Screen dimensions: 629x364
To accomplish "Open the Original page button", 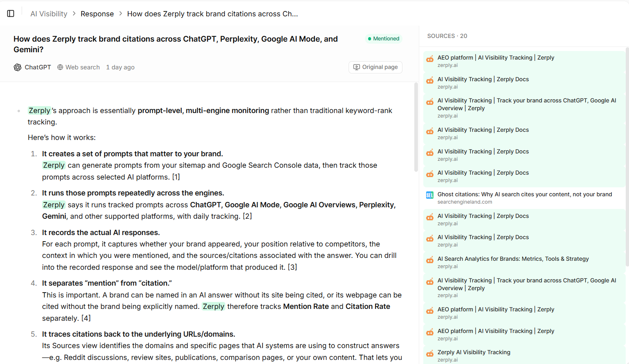I will 376,67.
